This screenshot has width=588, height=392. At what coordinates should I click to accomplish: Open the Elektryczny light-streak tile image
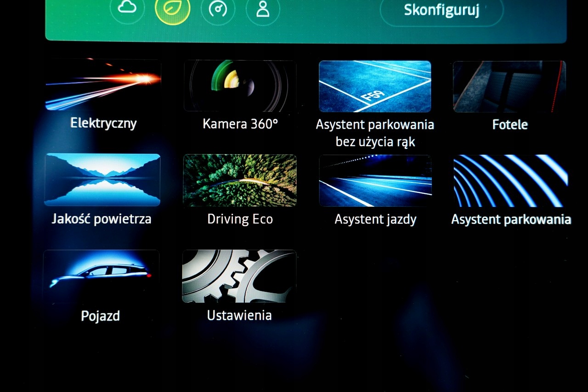(103, 85)
